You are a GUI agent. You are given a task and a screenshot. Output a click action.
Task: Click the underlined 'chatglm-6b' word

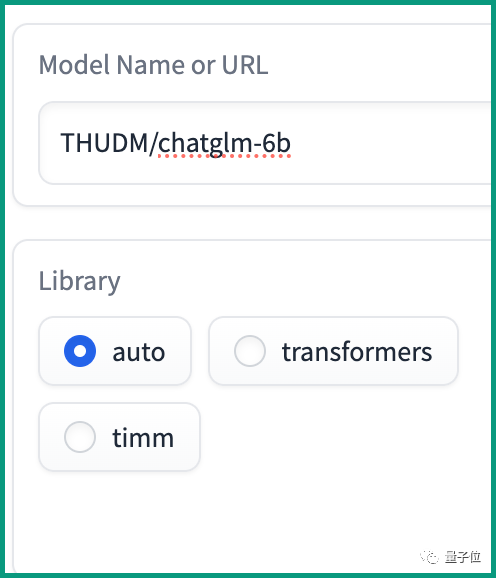click(x=224, y=144)
